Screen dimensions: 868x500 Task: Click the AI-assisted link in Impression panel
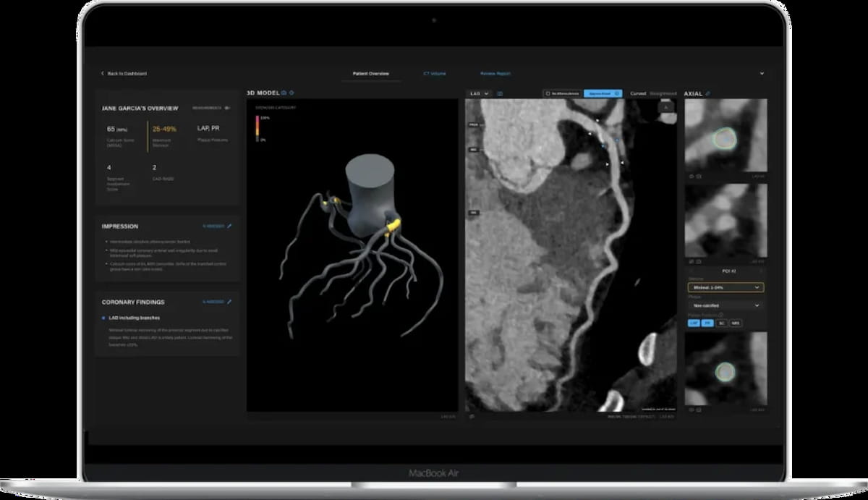point(213,226)
